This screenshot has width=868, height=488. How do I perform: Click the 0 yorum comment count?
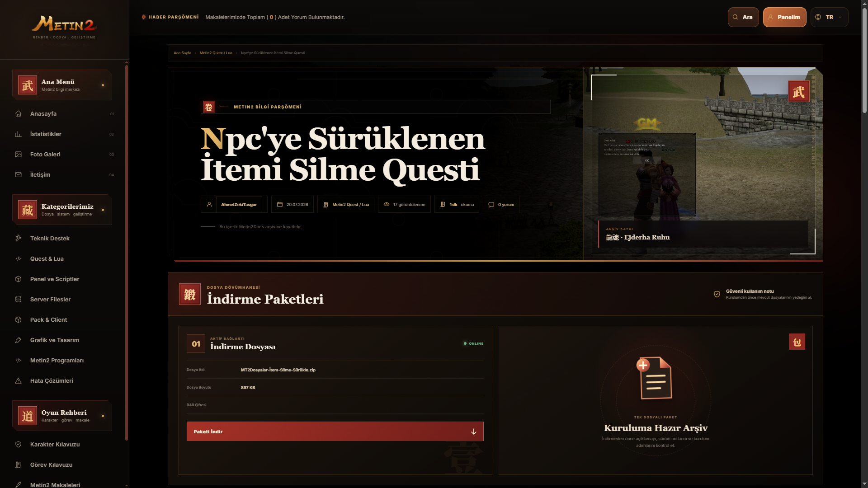(x=501, y=205)
